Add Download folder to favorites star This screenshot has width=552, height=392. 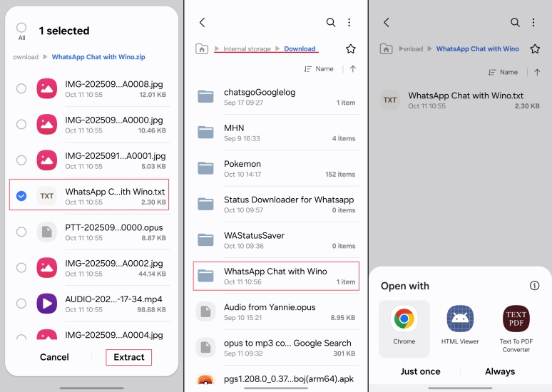pyautogui.click(x=351, y=48)
